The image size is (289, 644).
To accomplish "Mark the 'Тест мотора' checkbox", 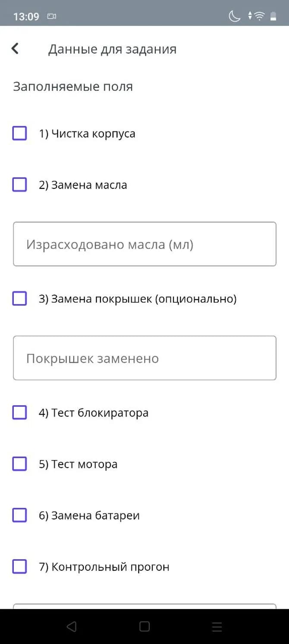I will point(19,464).
